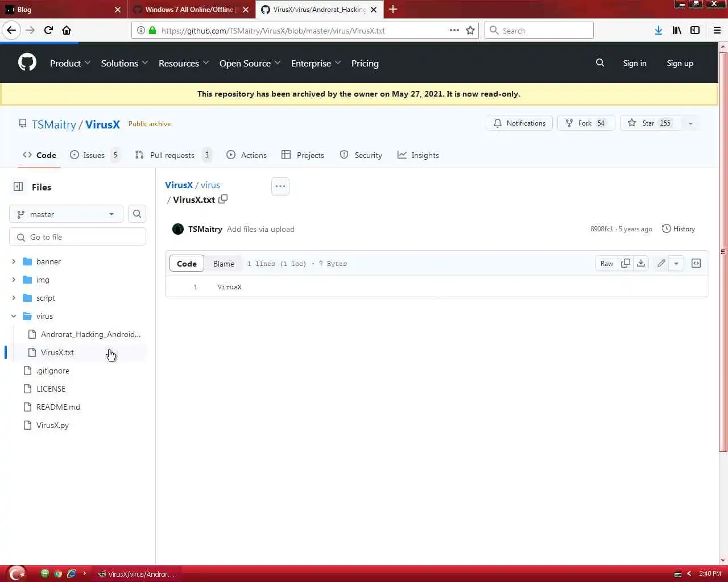Switch to Issues tab
The height and width of the screenshot is (582, 728).
coord(95,155)
